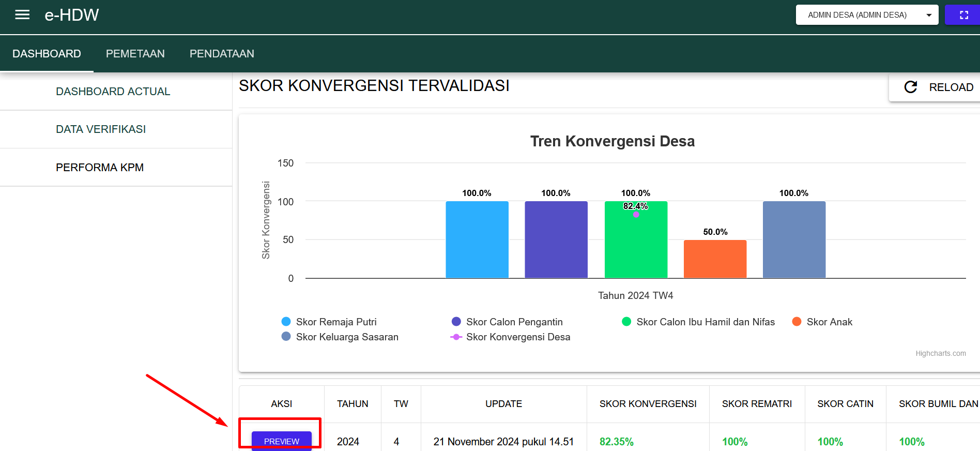980x451 pixels.
Task: Open the hamburger navigation menu
Action: coord(22,15)
